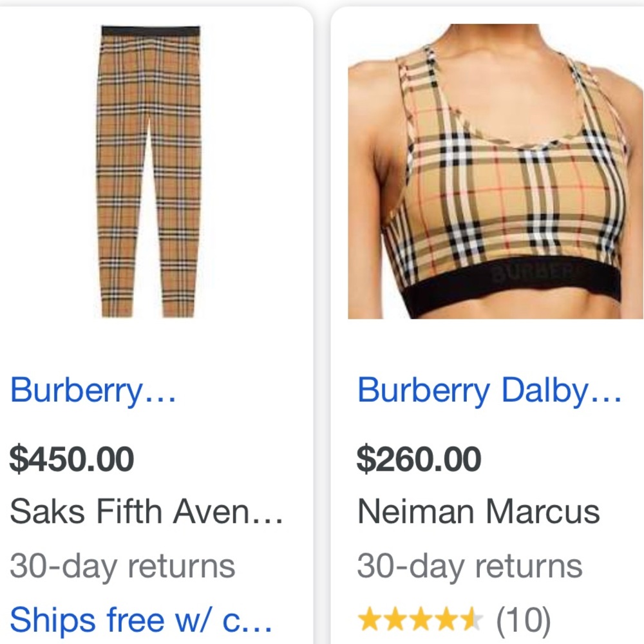Image resolution: width=644 pixels, height=644 pixels.
Task: Click 30-day returns under the leggings listing
Action: [122, 565]
